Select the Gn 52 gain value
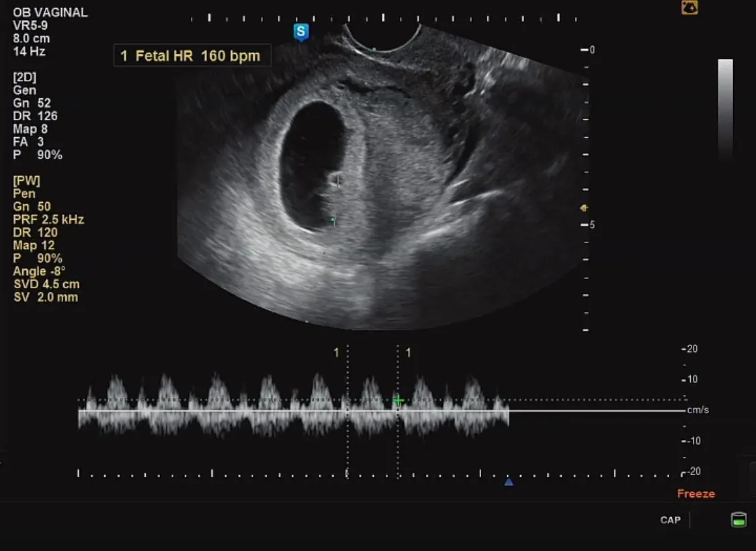This screenshot has width=756, height=551. click(x=32, y=103)
